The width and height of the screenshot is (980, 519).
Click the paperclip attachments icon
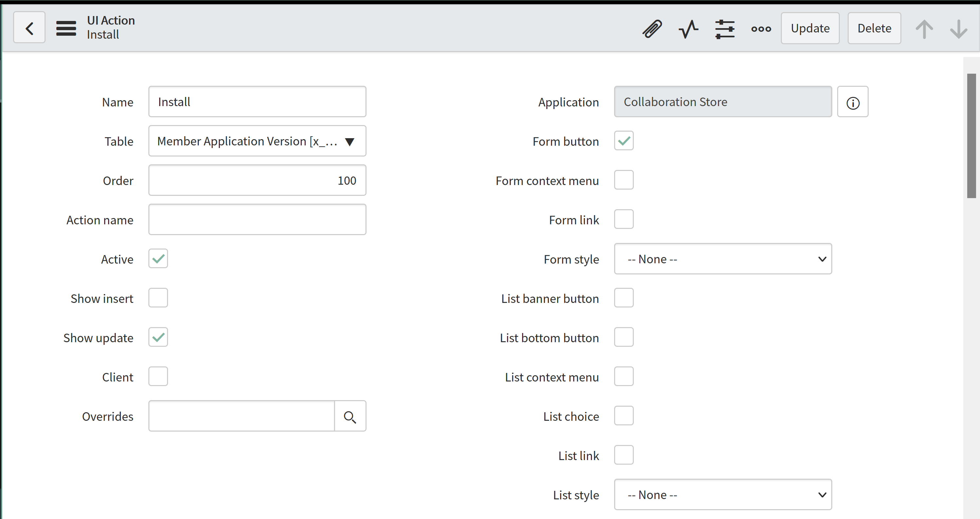coord(652,29)
